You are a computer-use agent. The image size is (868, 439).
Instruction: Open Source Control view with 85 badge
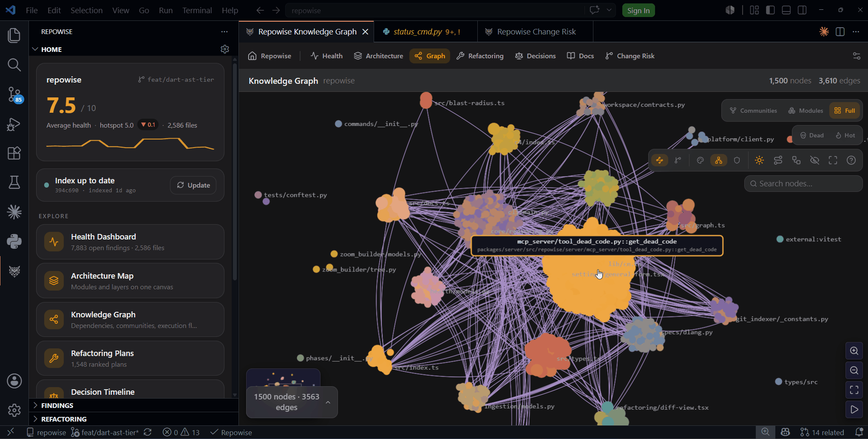pos(14,94)
